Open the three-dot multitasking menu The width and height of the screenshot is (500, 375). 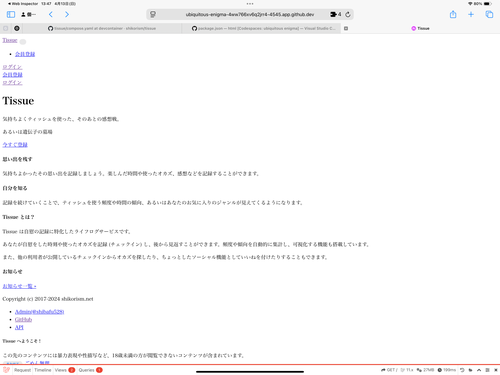click(x=250, y=4)
